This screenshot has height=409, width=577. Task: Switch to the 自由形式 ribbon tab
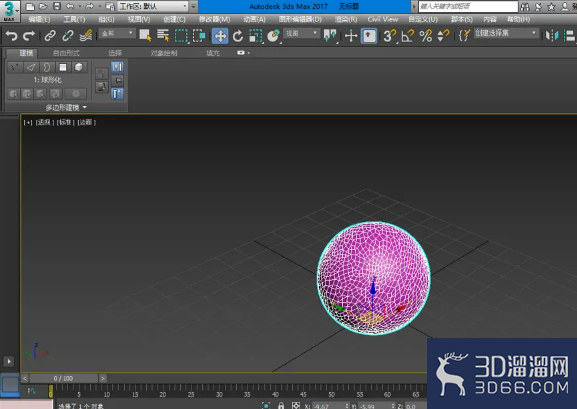pos(66,53)
